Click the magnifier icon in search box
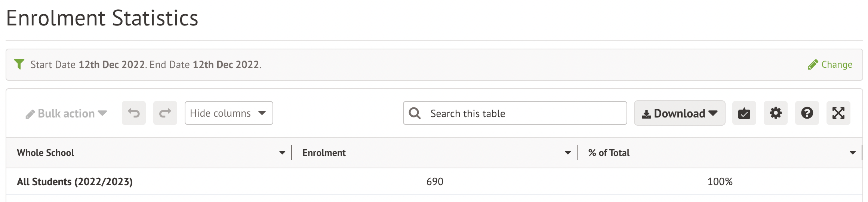The width and height of the screenshot is (868, 202). [415, 113]
